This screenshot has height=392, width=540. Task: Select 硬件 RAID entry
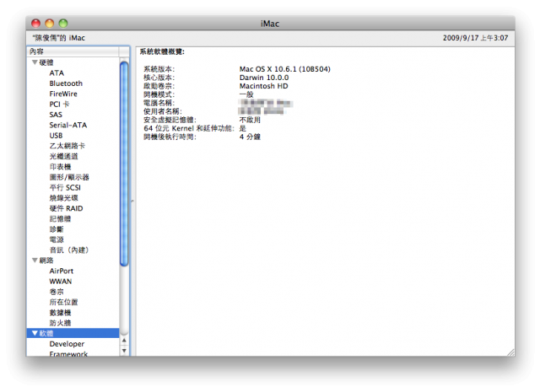pos(66,208)
